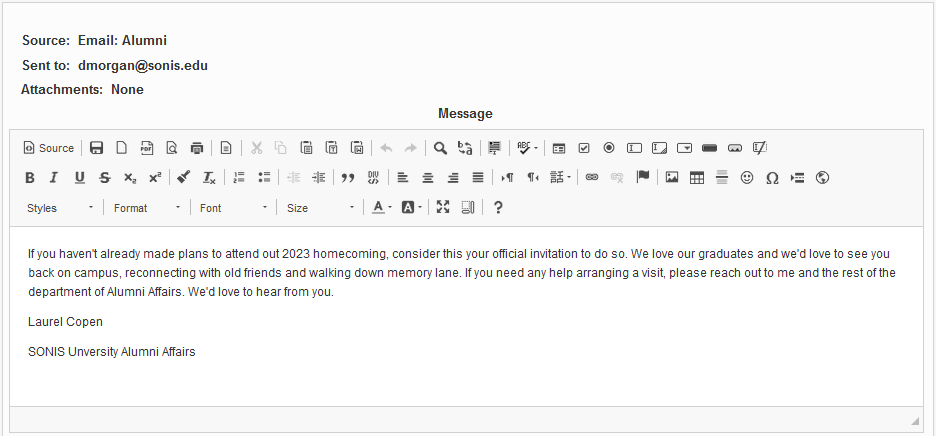Open the Set Language dropdown
Viewport: 936px width, 436px height.
560,177
